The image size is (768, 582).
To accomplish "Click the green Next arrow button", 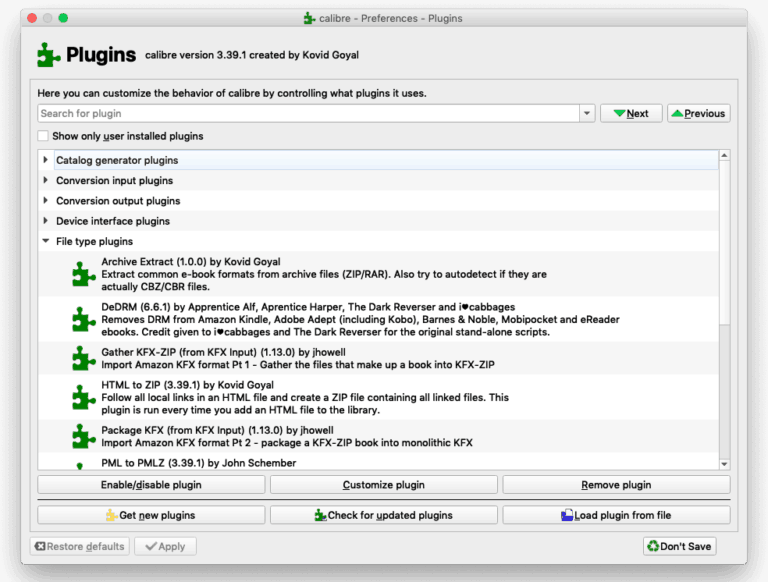I will [631, 114].
